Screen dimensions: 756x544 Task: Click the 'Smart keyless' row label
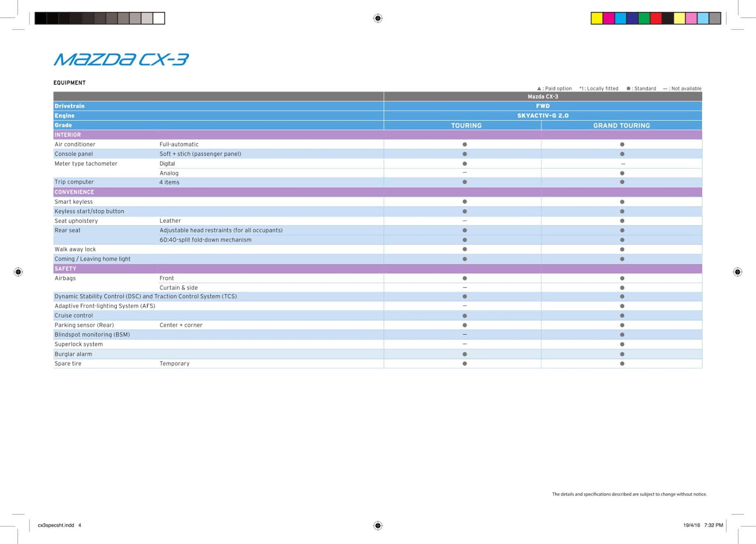coord(74,202)
